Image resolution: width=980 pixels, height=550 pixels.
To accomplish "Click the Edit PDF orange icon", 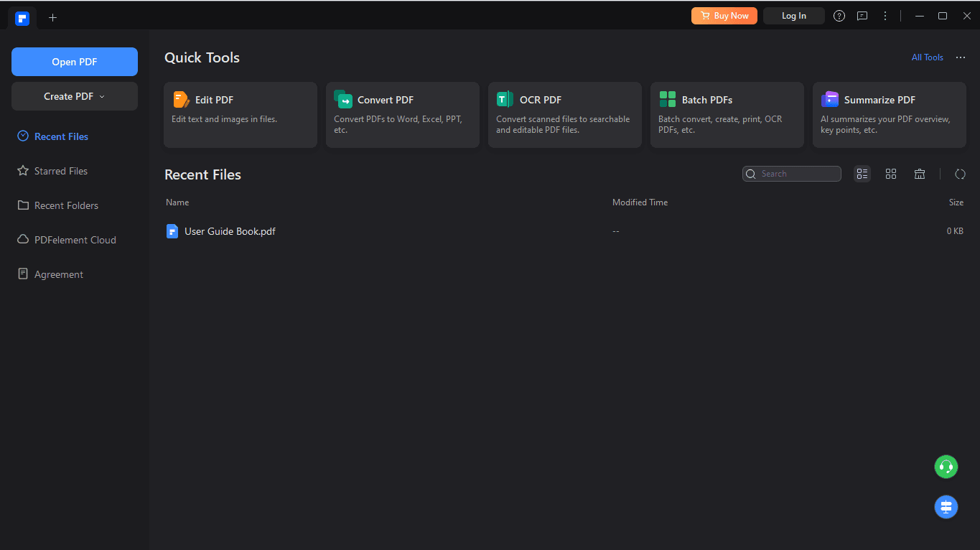I will (181, 99).
